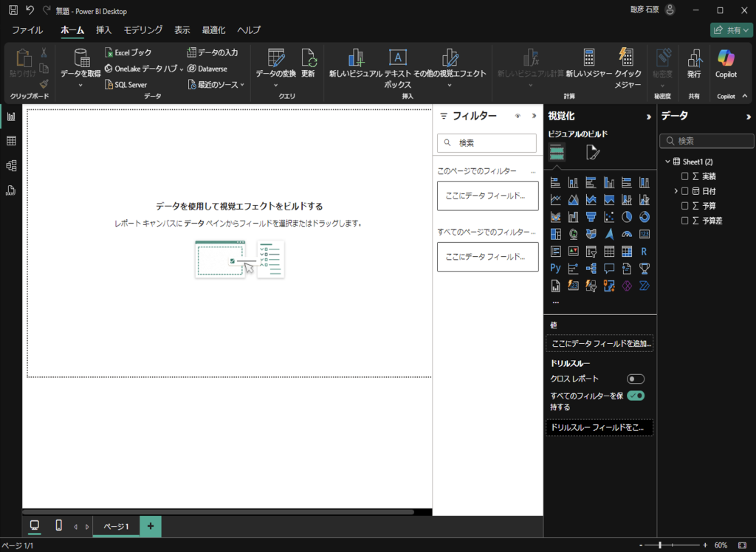
Task: Click the 発行 (Publish) icon
Action: 694,59
